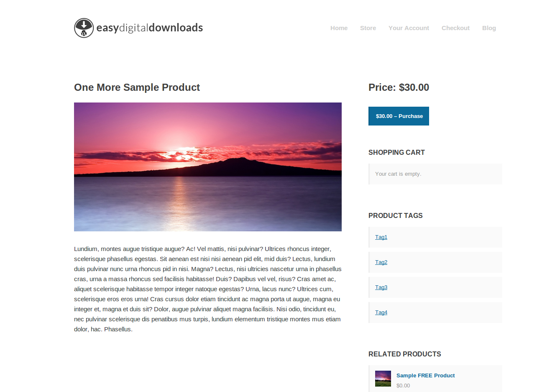Click the One More Sample Product heading
The image size is (560, 392).
coord(137,87)
